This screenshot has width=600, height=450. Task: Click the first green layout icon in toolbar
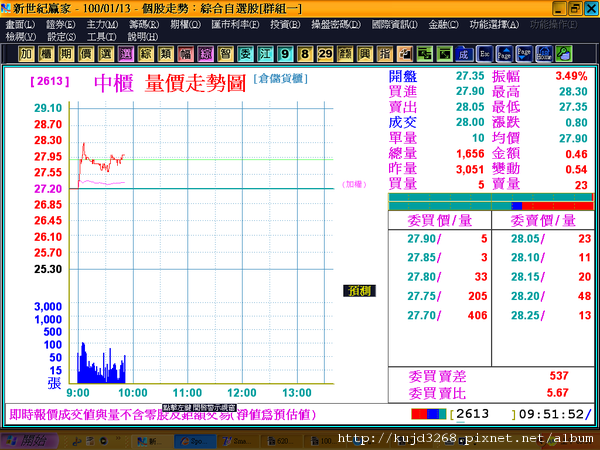point(424,54)
